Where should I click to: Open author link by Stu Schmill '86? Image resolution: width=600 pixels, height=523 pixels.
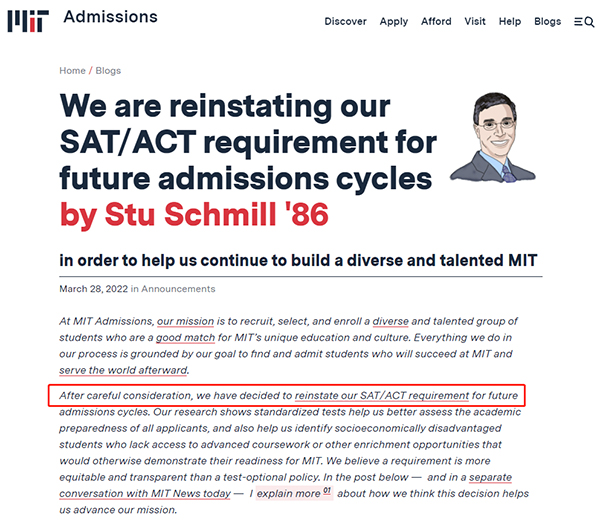click(194, 214)
